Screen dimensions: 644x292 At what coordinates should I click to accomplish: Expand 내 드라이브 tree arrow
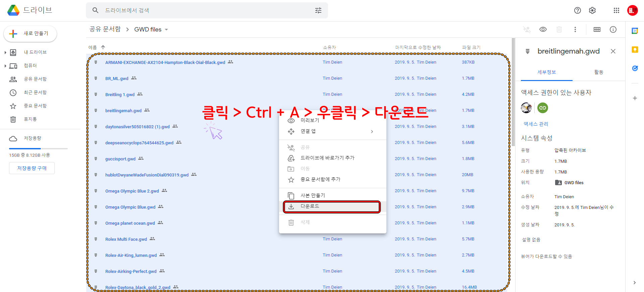pyautogui.click(x=5, y=52)
